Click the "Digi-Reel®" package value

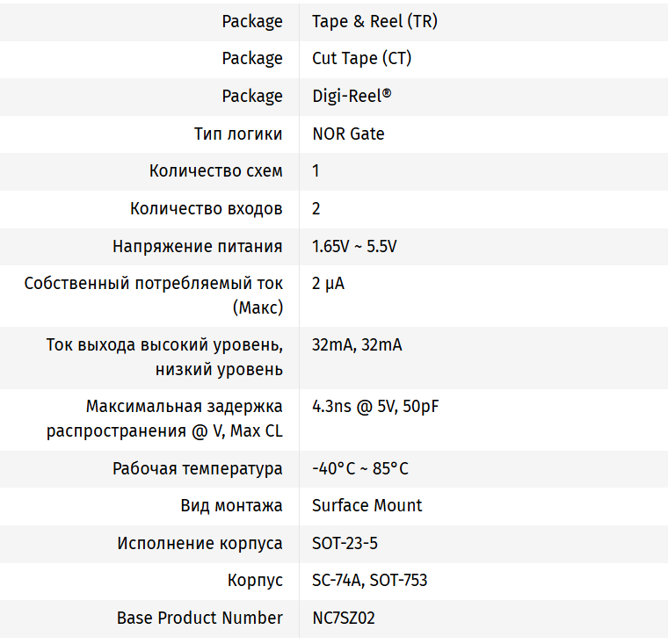pyautogui.click(x=352, y=96)
